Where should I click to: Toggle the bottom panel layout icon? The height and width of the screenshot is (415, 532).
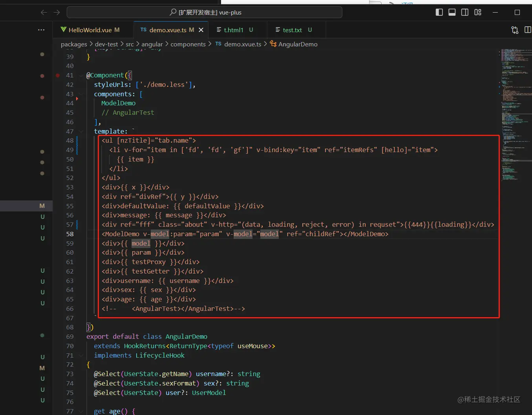[452, 13]
